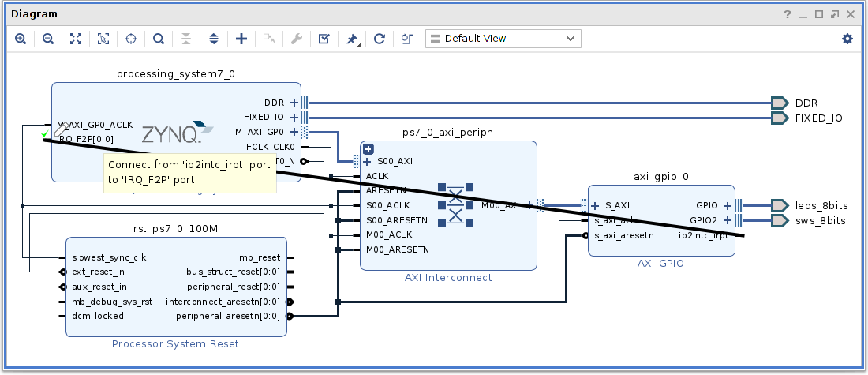Screen dimensions: 868x375
Task: Fit the diagram with Zoom Fit
Action: (76, 39)
